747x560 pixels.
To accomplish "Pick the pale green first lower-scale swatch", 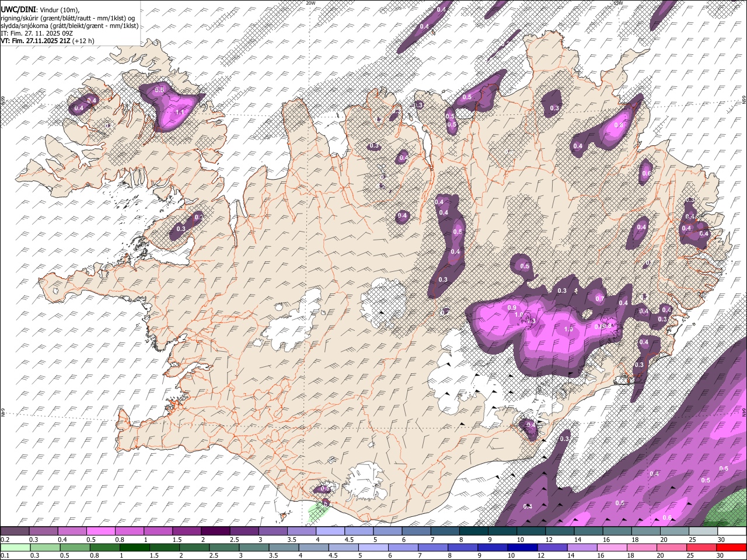I will [15, 547].
